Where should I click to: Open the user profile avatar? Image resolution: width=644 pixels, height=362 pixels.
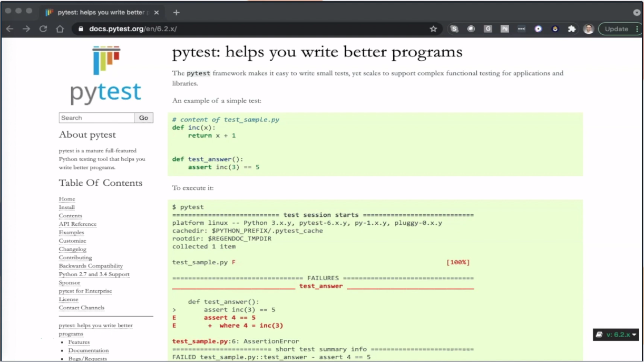pyautogui.click(x=589, y=29)
